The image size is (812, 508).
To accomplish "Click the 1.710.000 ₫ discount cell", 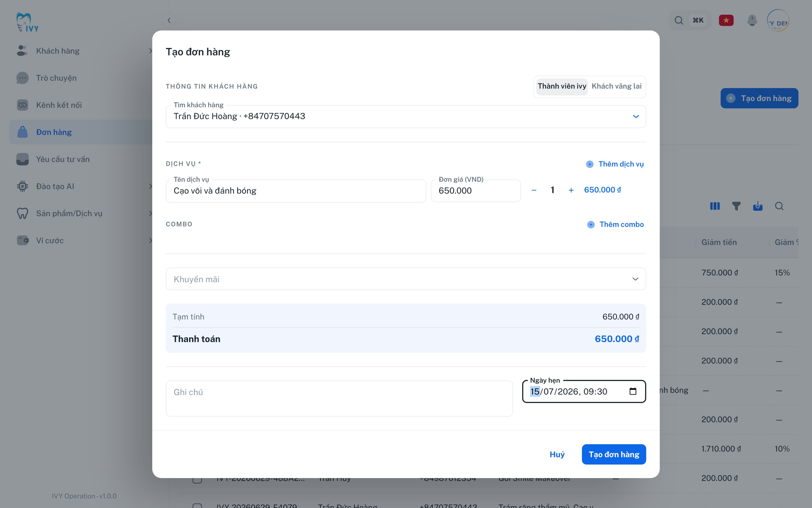I will pyautogui.click(x=721, y=449).
